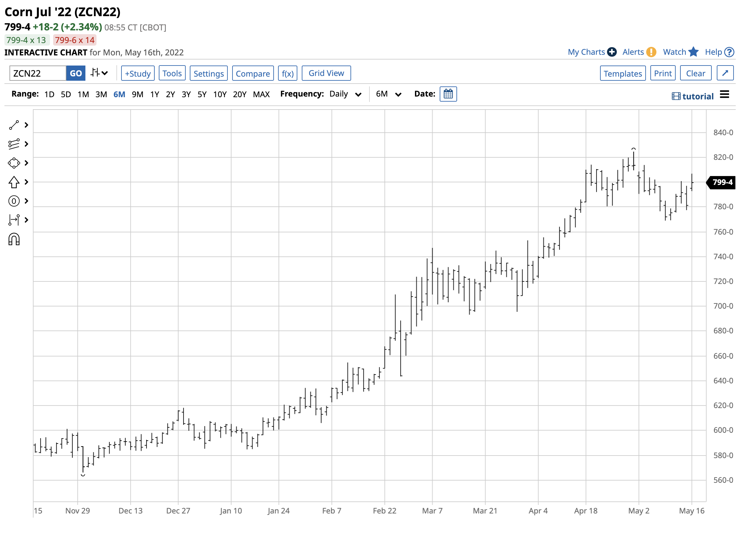This screenshot has width=756, height=535.
Task: Click the ZCN22 symbol input field
Action: click(38, 73)
